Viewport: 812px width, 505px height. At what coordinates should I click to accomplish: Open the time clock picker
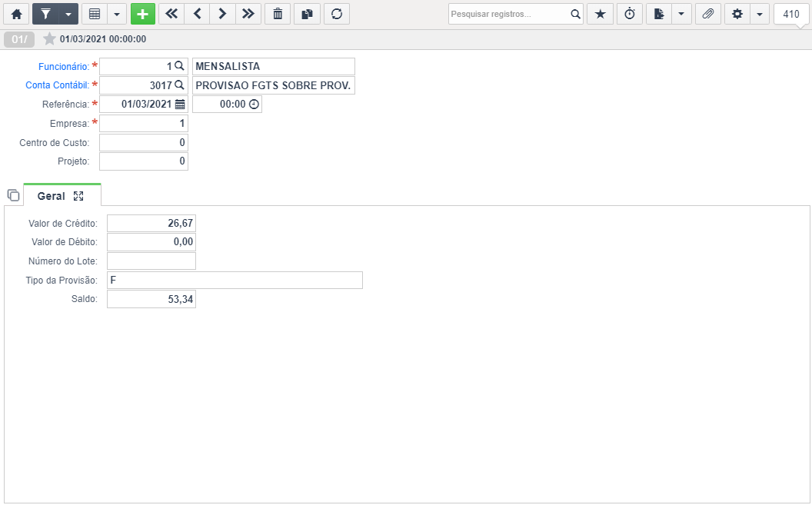(x=254, y=104)
